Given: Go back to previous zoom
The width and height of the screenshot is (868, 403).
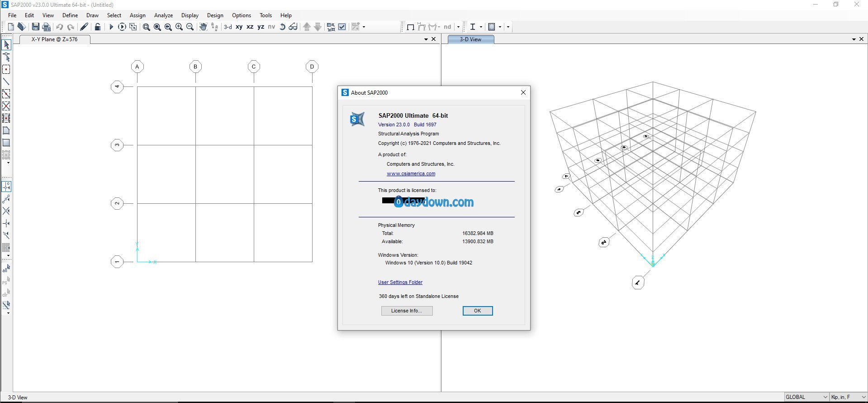Looking at the screenshot, I should point(168,27).
